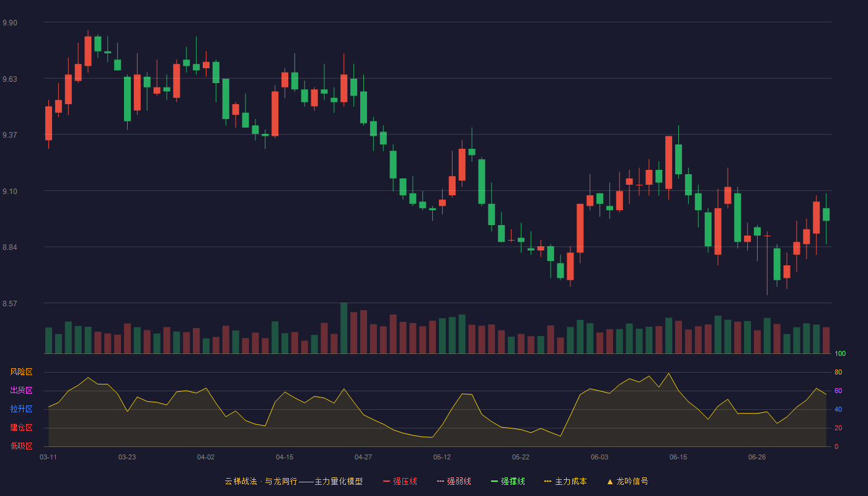Viewport: 868px width, 496px height.
Task: Click the 9.10 price axis label
Action: click(x=10, y=192)
